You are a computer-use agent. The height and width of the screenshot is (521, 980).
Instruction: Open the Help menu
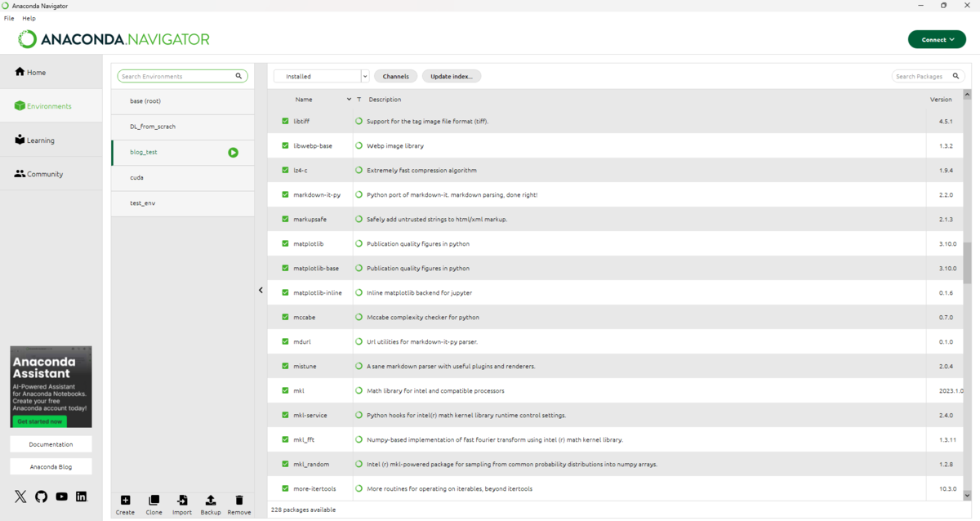click(x=29, y=18)
